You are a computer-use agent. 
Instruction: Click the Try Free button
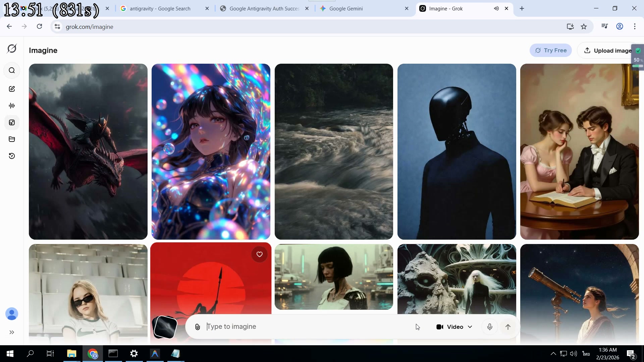(550, 50)
